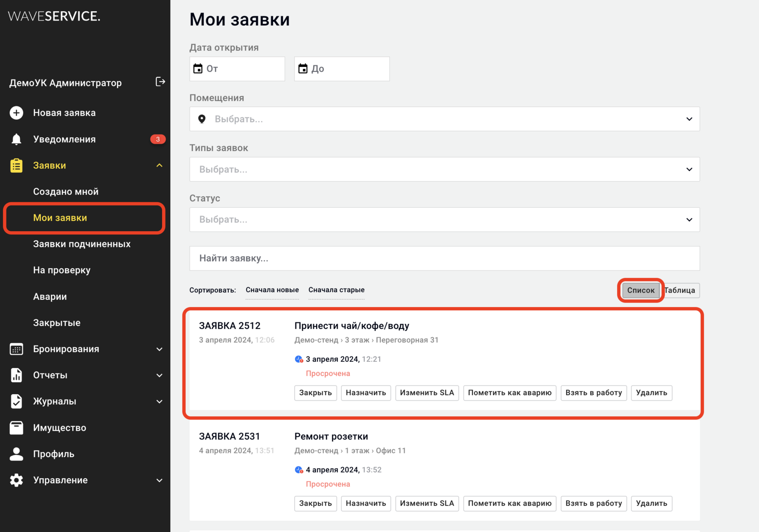Image resolution: width=759 pixels, height=532 pixels.
Task: Click the plus icon for Новая заявка
Action: click(x=16, y=113)
